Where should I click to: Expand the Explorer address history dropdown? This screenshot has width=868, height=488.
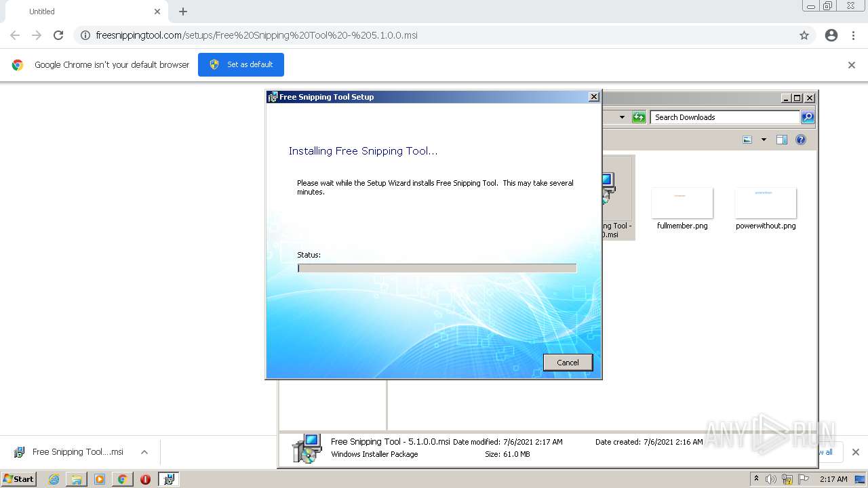point(622,117)
